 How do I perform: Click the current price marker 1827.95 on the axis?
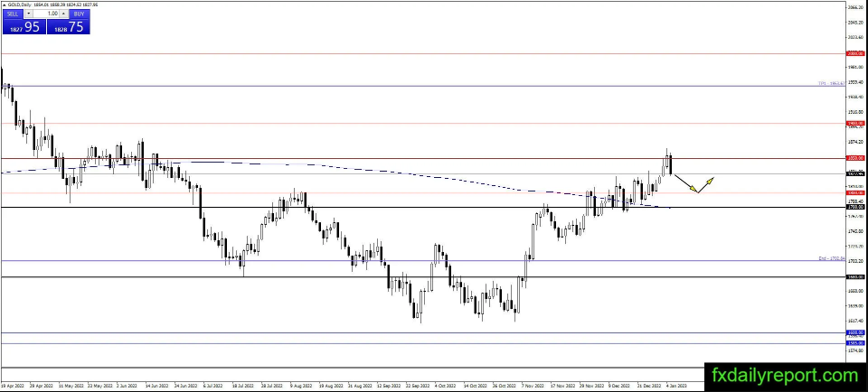point(855,173)
